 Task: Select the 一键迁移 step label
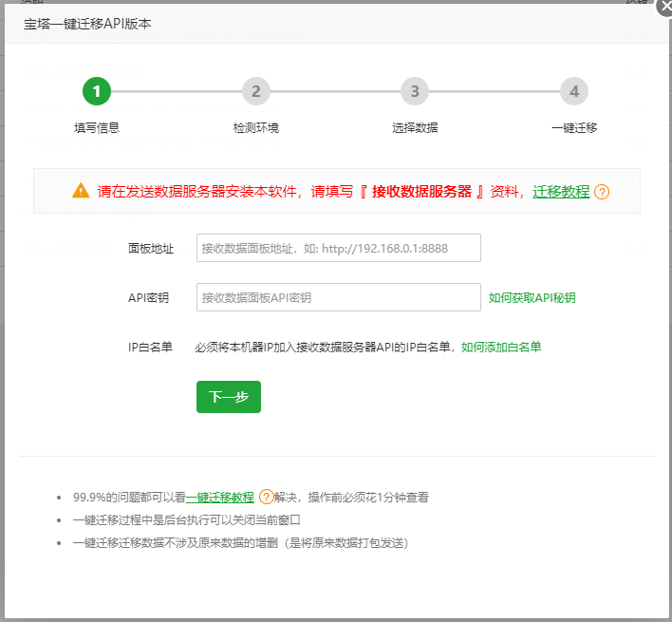coord(573,127)
